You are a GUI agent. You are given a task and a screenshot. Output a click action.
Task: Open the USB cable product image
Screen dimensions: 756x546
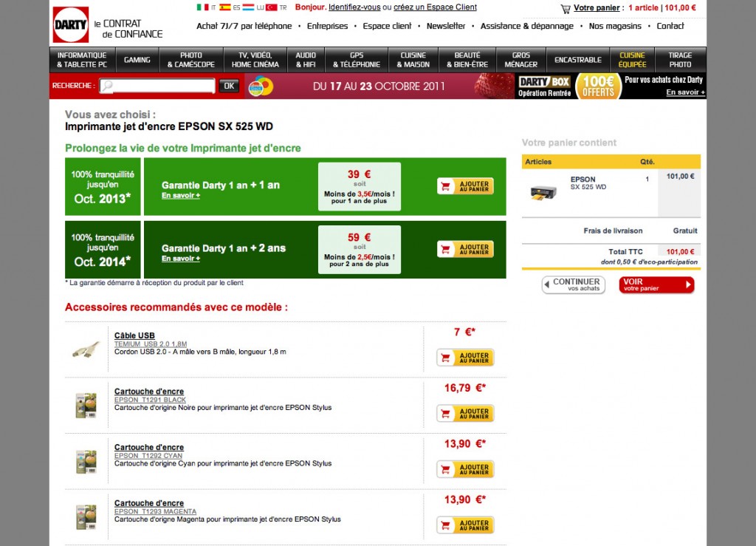point(86,349)
